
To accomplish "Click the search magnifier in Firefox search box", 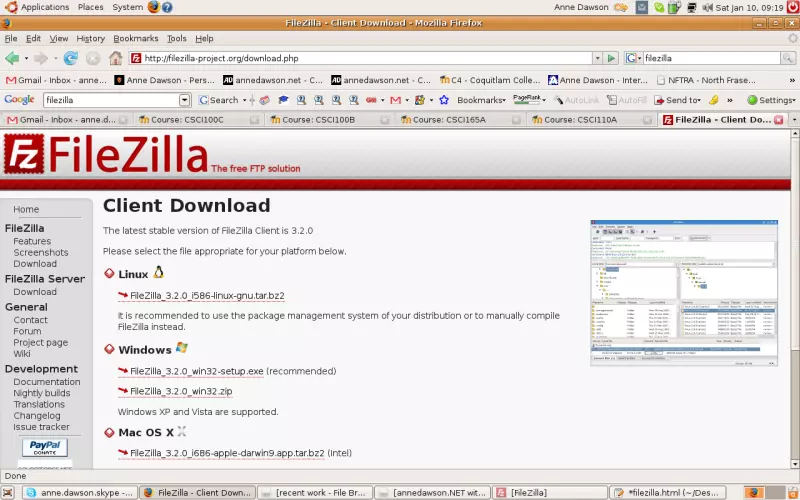I will [788, 58].
